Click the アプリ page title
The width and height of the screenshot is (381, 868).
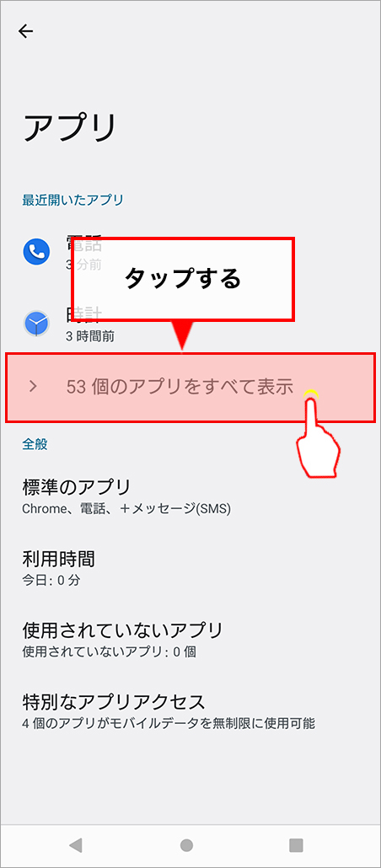(x=70, y=128)
